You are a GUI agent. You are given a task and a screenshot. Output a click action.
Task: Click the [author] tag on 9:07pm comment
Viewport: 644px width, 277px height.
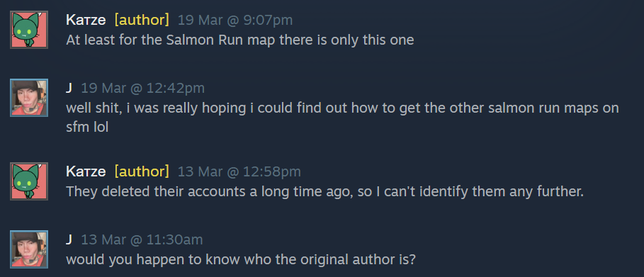click(x=142, y=20)
